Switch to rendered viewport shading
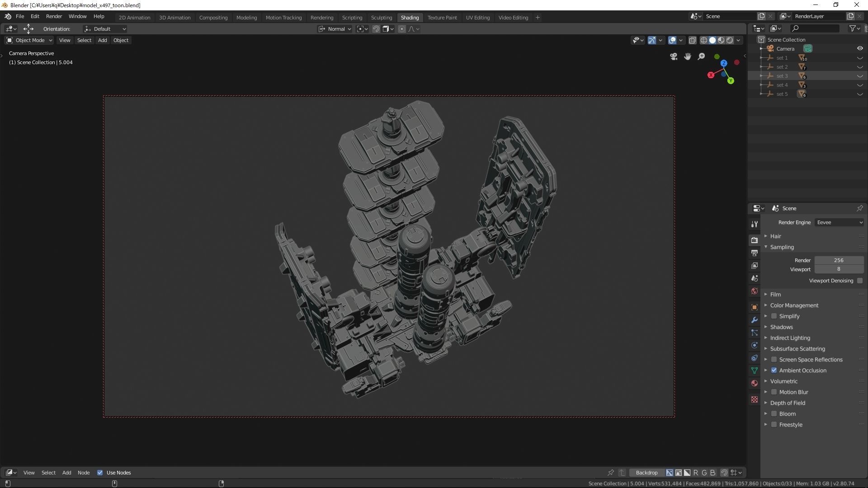 tap(730, 40)
